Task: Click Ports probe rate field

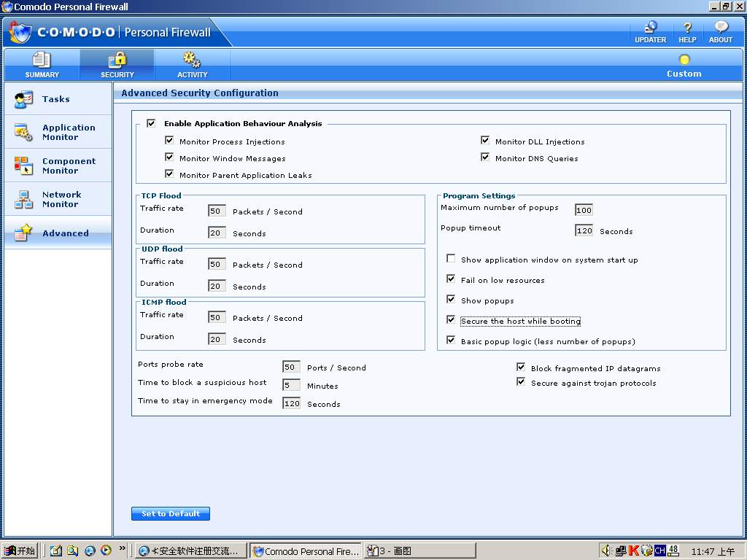Action: click(x=291, y=367)
